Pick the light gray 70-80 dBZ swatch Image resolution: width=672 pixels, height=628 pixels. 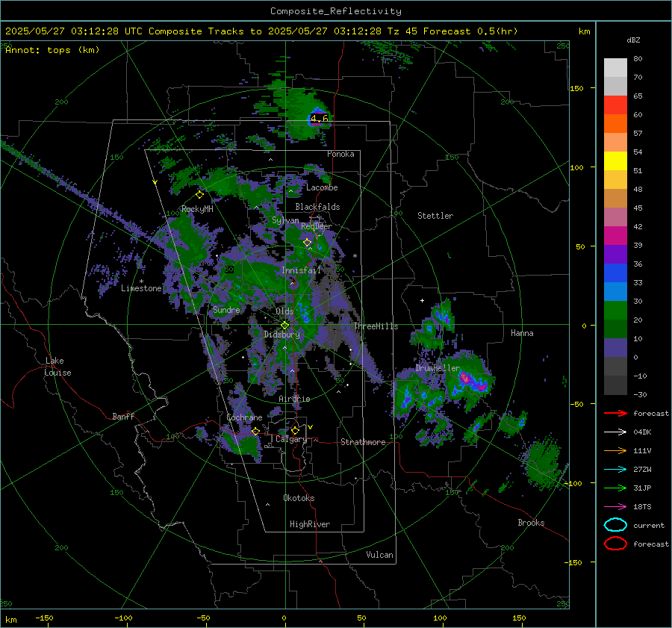pyautogui.click(x=615, y=68)
